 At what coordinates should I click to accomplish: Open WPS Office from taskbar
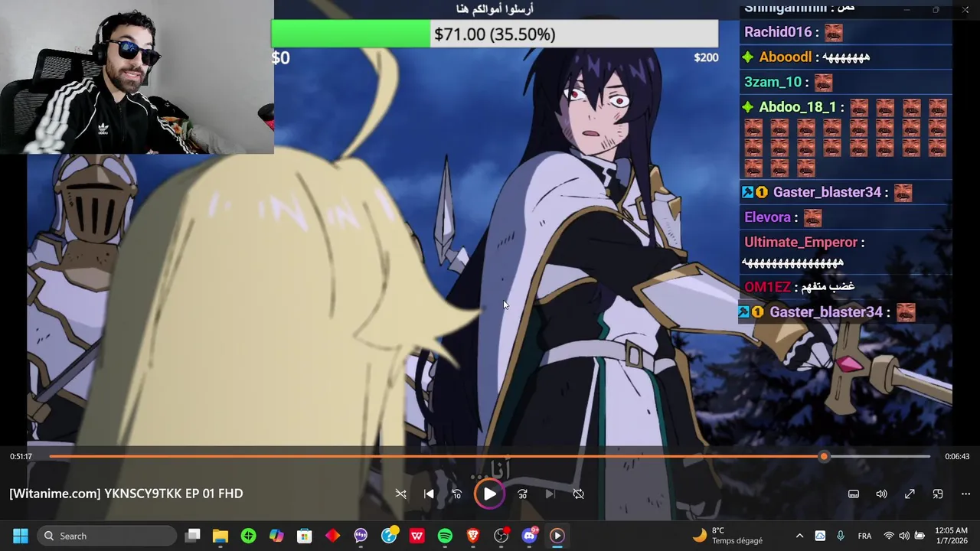416,536
